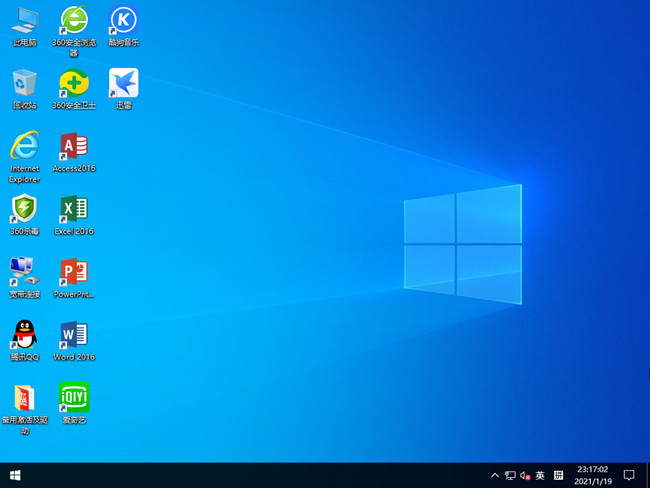Click the muted volume tray icon
This screenshot has height=488, width=650.
click(x=525, y=476)
